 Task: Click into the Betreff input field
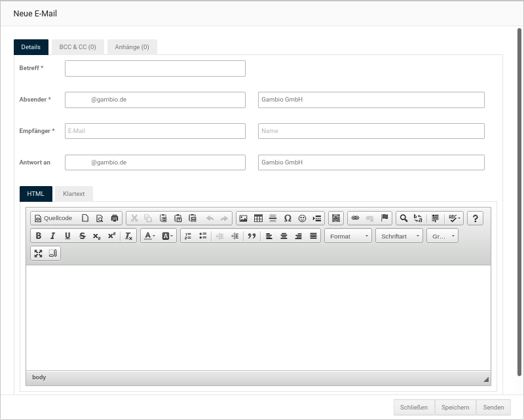click(155, 68)
